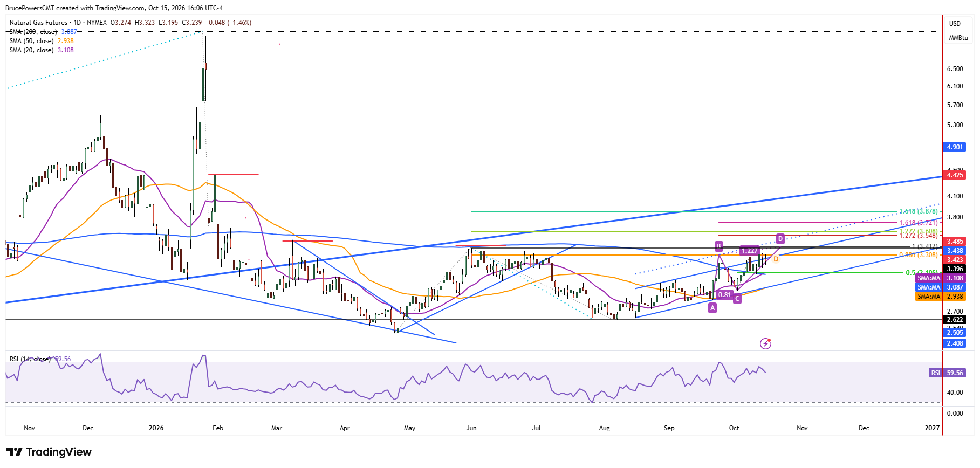This screenshot has width=980, height=468.
Task: Click the Oct label on time axis
Action: 734,428
